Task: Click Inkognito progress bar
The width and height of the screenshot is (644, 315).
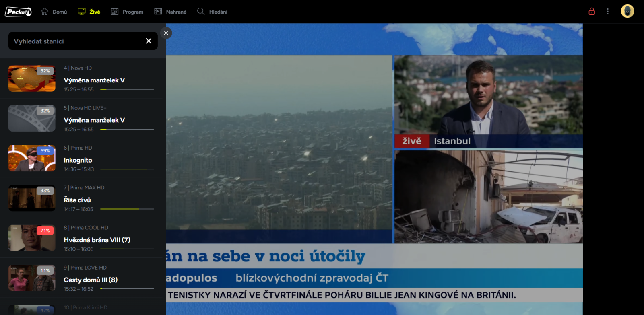Action: click(x=127, y=169)
